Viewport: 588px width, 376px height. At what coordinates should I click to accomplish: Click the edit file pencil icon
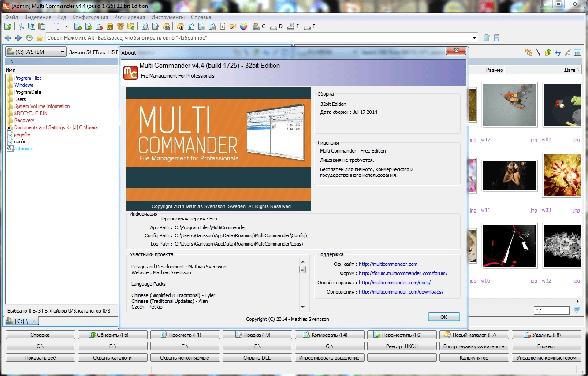point(156,26)
